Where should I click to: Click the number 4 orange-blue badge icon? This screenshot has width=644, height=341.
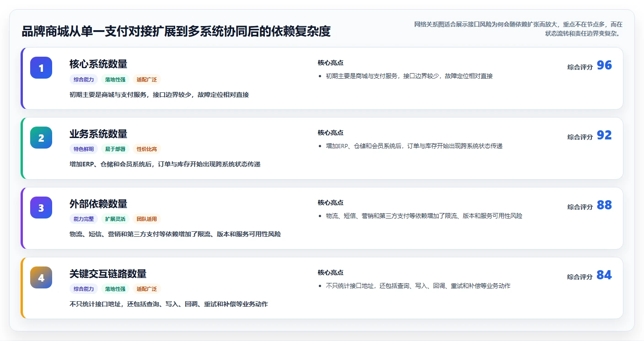click(41, 277)
